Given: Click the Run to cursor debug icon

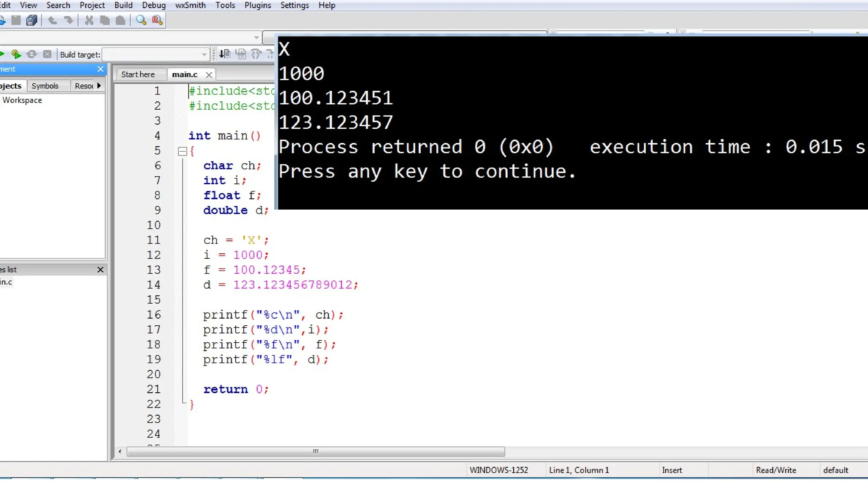Looking at the screenshot, I should (225, 54).
